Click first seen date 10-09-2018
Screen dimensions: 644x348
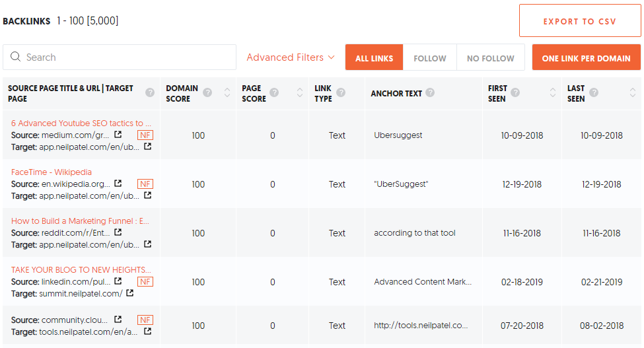click(522, 135)
